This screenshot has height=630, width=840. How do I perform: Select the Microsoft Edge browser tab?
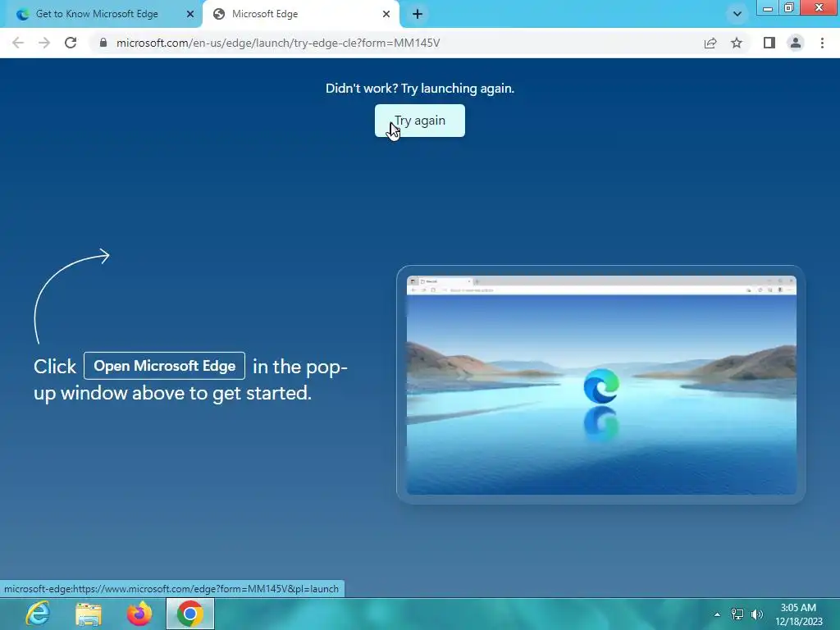300,14
